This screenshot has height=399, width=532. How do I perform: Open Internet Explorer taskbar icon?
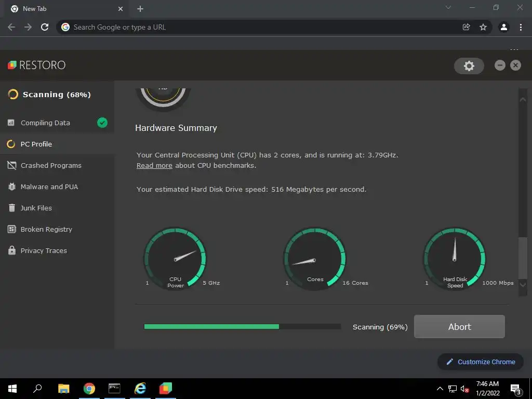point(140,389)
